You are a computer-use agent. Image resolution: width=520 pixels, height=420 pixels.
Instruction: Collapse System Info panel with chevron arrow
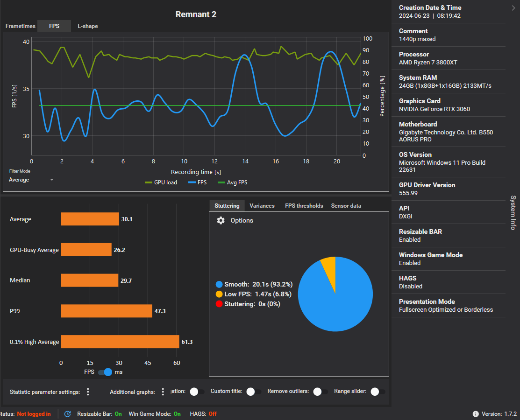coord(513,8)
